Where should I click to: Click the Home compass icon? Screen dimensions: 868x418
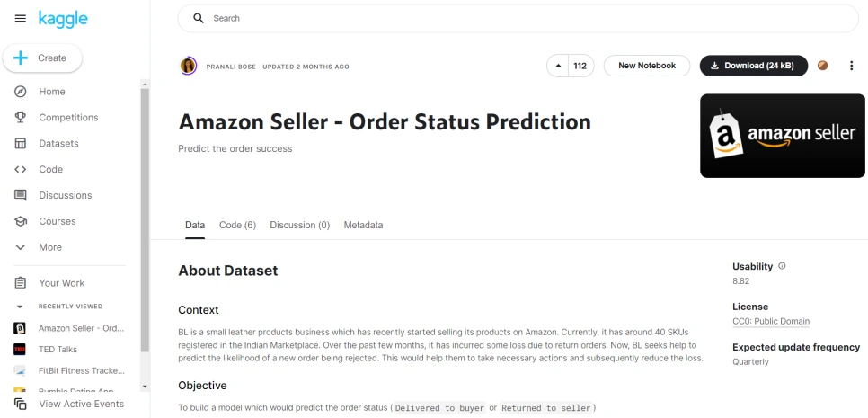20,92
